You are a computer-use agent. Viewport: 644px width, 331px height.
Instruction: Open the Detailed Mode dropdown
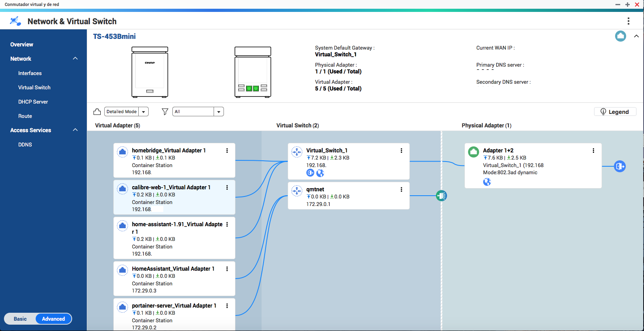pos(126,112)
